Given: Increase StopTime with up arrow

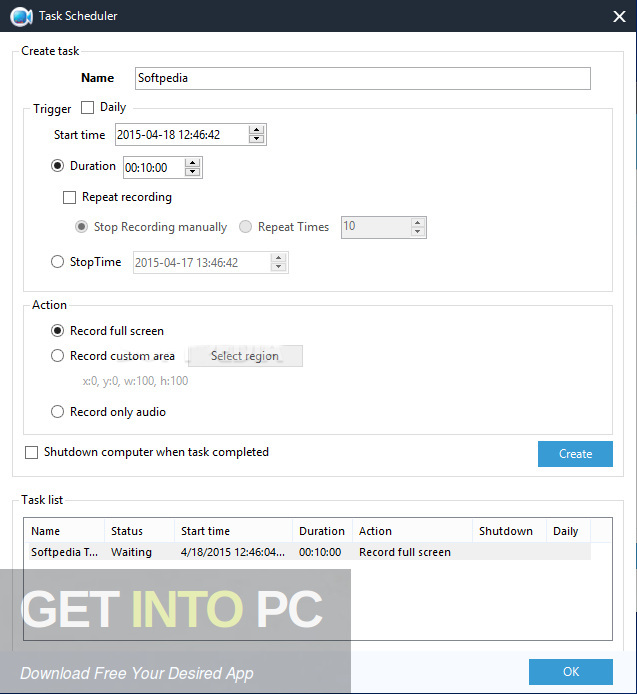Looking at the screenshot, I should pyautogui.click(x=278, y=258).
